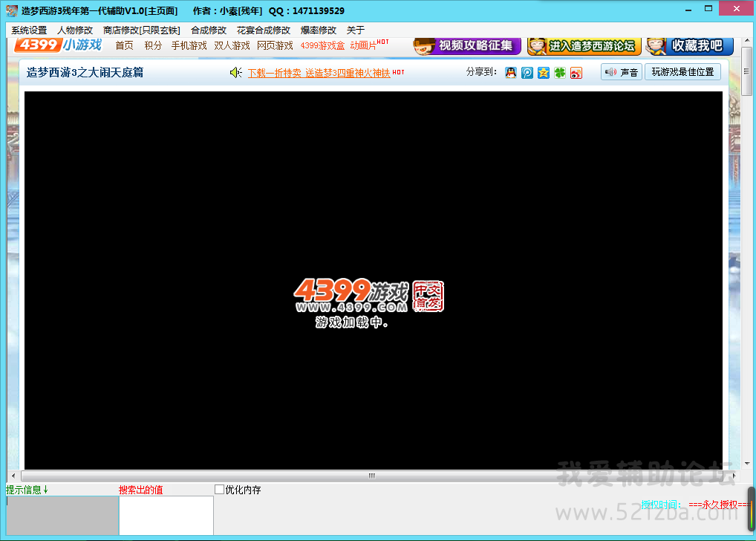Viewport: 756px width, 541px height.
Task: Click the 造梦西游3之大闹天庭篇 page title
Action: [x=85, y=72]
